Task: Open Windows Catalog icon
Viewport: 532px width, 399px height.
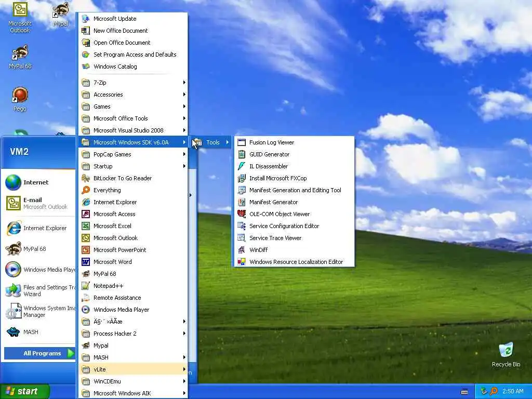Action: (x=86, y=66)
